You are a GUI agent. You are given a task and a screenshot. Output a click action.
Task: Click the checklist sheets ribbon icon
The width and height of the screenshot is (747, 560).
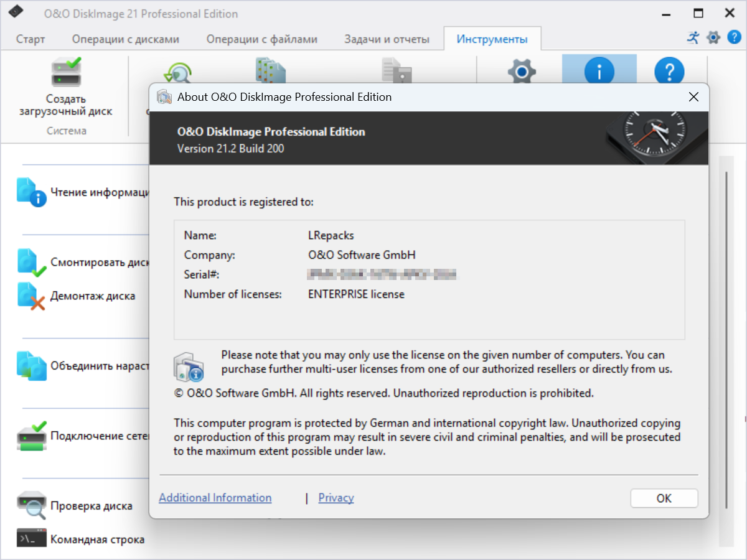pyautogui.click(x=271, y=70)
